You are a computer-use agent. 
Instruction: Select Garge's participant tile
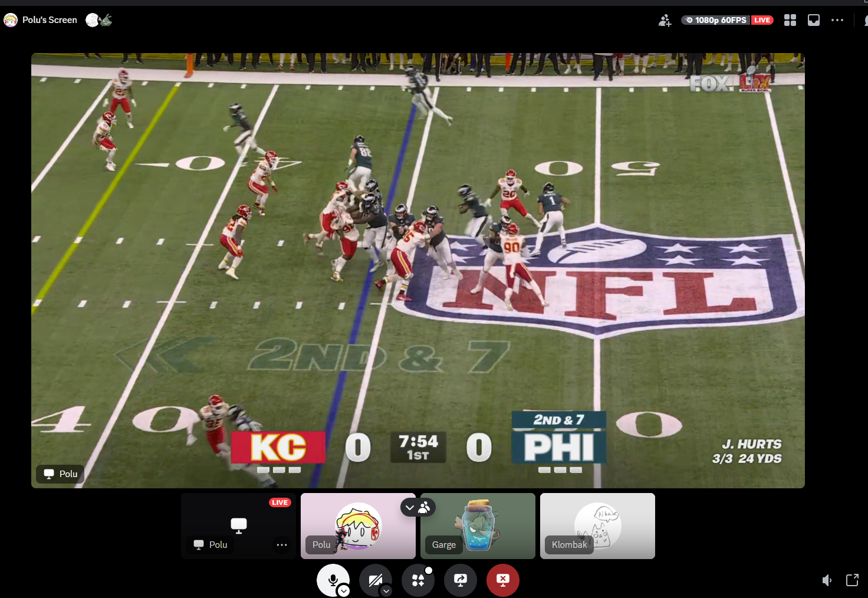(x=478, y=526)
